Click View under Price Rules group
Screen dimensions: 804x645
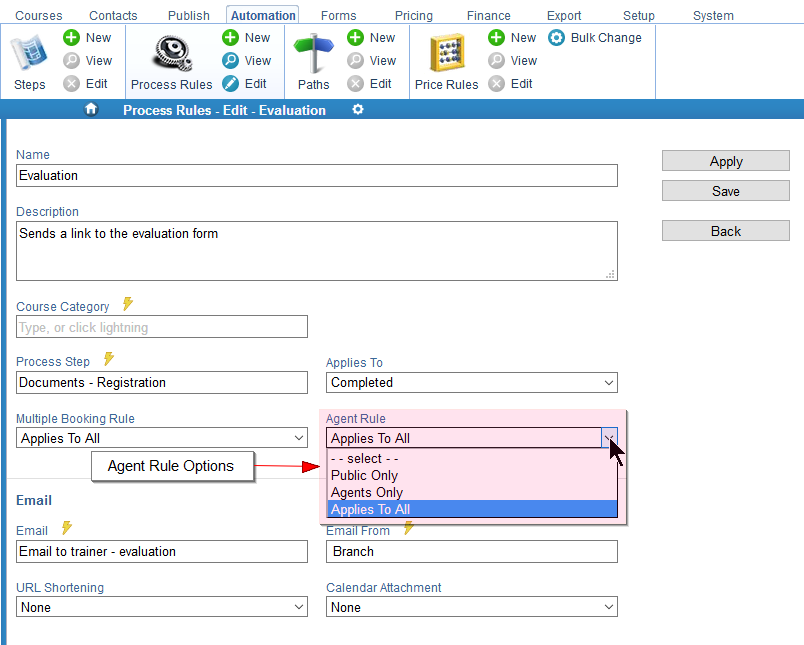point(512,61)
